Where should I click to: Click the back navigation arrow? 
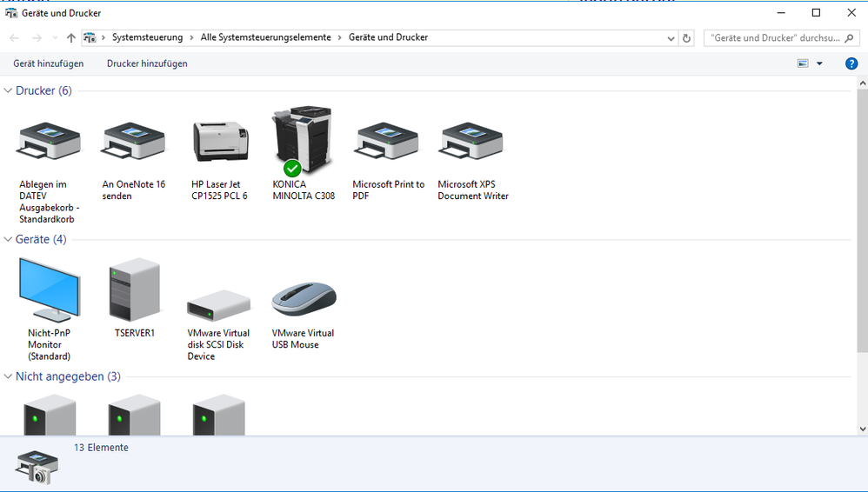tap(15, 38)
